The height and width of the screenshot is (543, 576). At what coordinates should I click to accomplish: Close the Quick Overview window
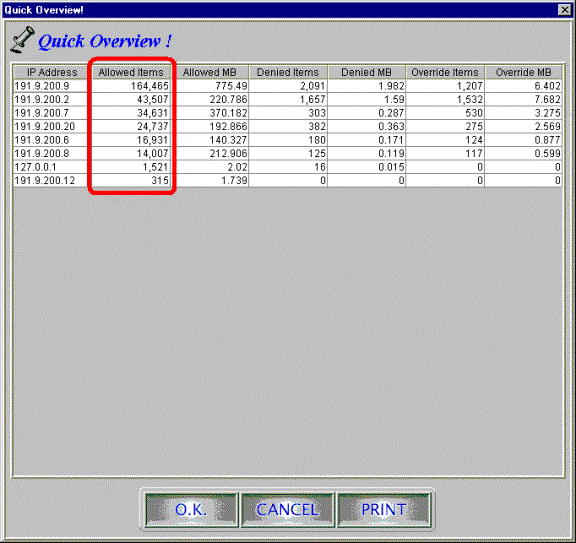point(564,10)
